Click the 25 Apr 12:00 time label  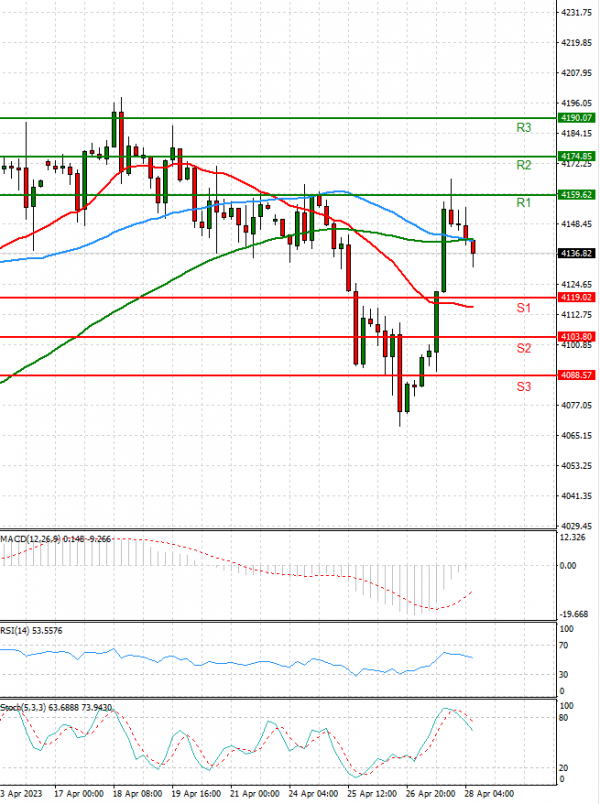point(372,794)
